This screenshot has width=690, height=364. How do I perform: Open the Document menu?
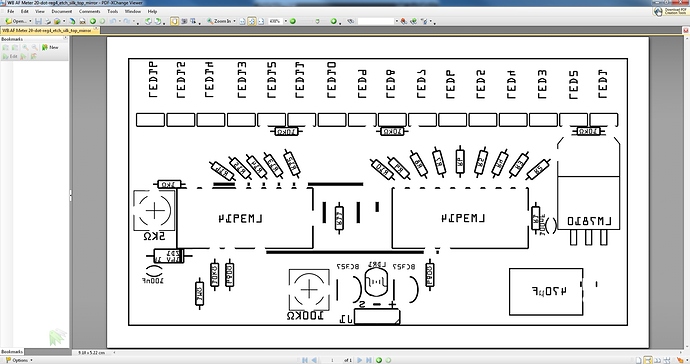pos(62,11)
